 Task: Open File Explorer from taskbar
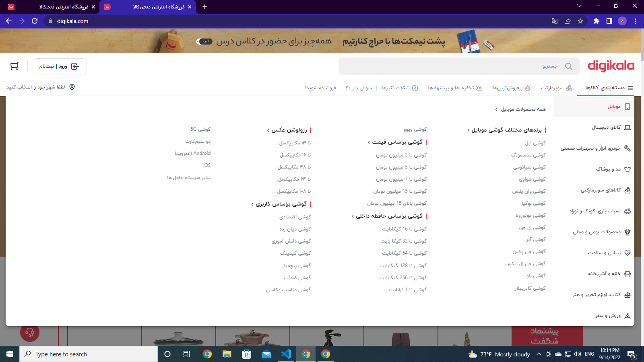[227, 354]
